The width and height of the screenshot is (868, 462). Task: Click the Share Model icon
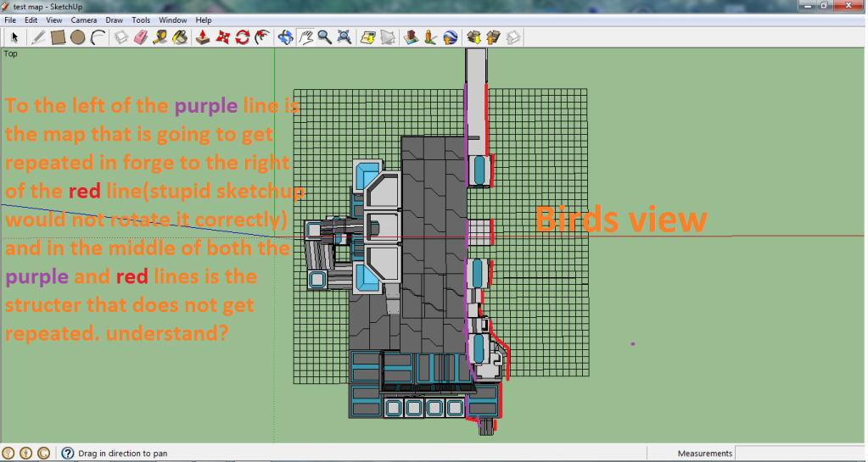[493, 37]
